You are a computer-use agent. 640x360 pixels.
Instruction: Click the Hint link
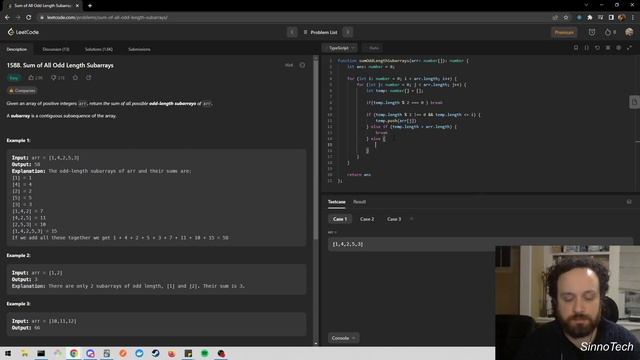(x=289, y=65)
